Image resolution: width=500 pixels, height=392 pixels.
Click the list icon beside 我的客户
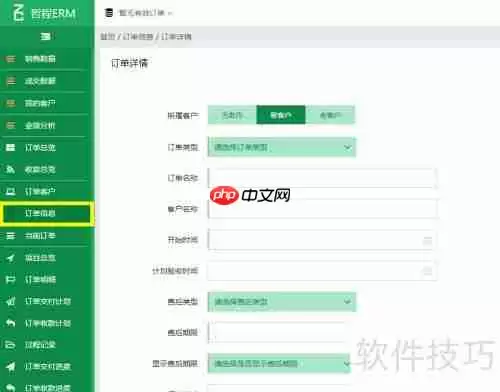point(11,103)
